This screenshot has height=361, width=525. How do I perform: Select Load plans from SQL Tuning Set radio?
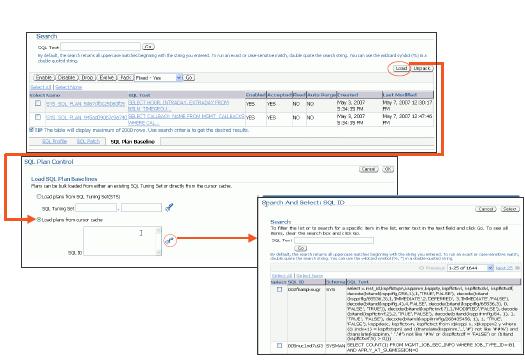39,197
